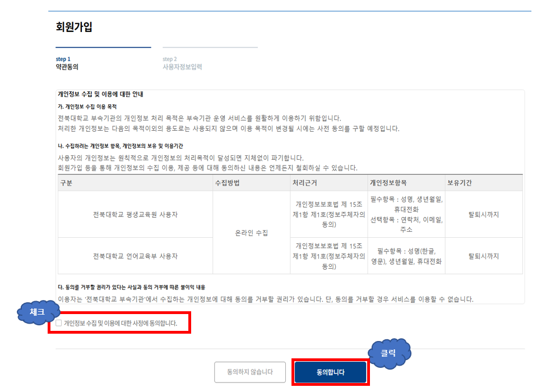Viewport: 537px width, 392px height.
Task: Click the 구분 column header
Action: click(x=135, y=183)
